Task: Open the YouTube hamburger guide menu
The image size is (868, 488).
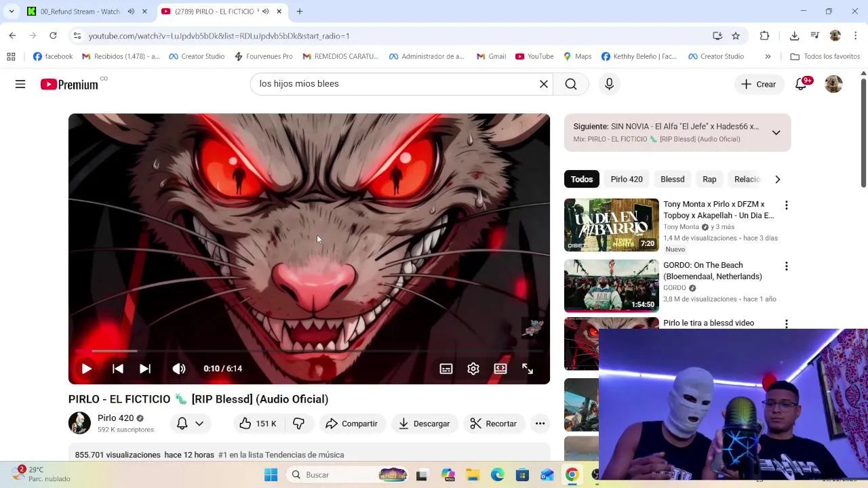Action: [20, 84]
